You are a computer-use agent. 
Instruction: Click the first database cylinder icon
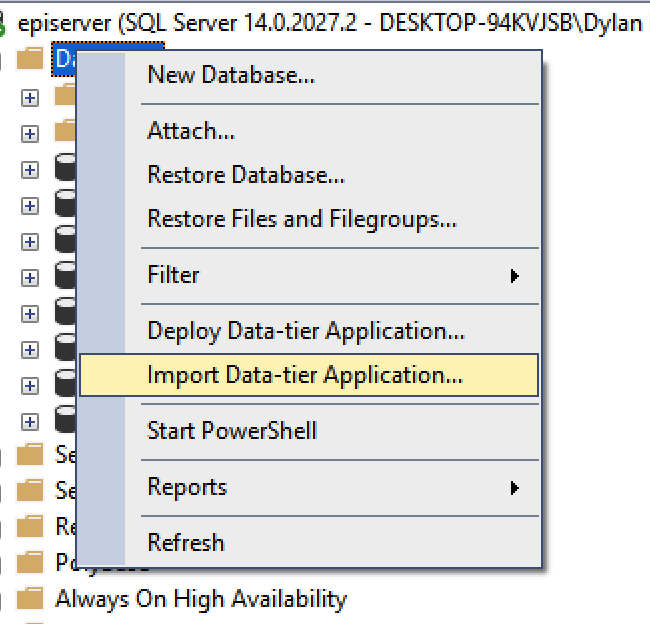point(65,167)
